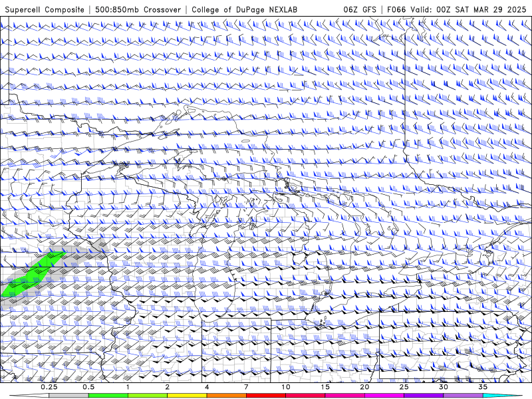The width and height of the screenshot is (532, 399).
Task: Select the red legend segment between 7 and 10
Action: tap(266, 396)
